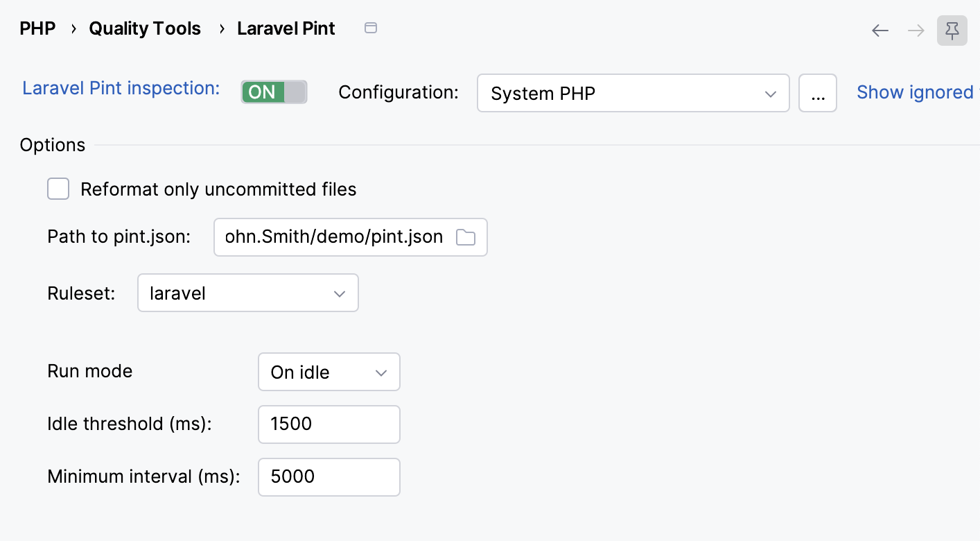Toggle the pin icon in the header
The width and height of the screenshot is (980, 541).
[952, 31]
